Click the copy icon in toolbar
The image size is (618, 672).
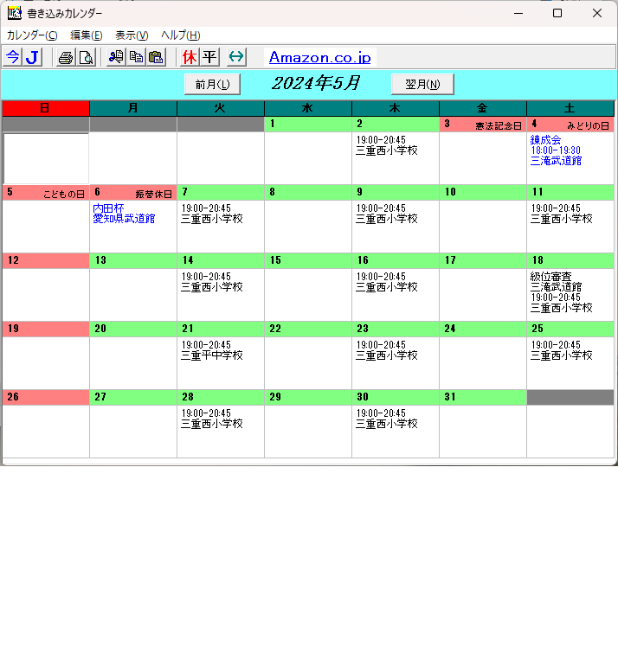(x=136, y=57)
